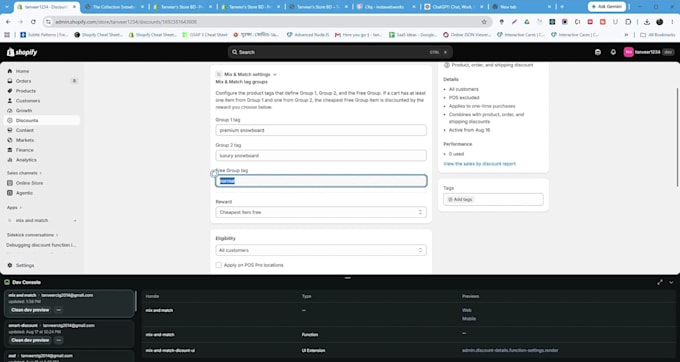Open the browser apps grid icon

7,35
